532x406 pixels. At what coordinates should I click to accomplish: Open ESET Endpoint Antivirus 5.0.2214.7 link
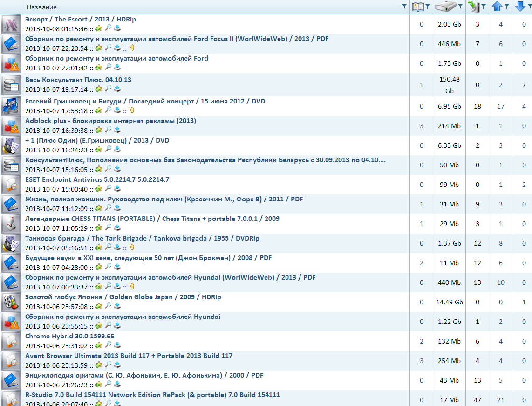97,179
